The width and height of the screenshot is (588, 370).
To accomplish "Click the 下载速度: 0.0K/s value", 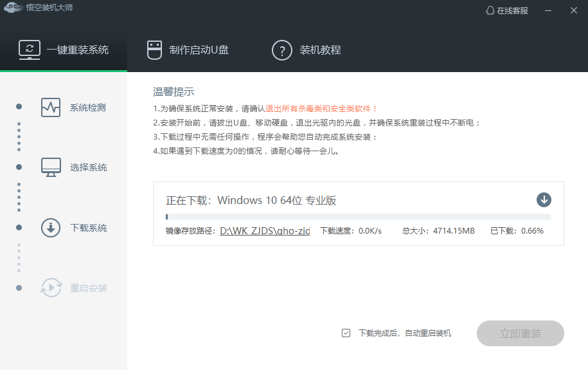I will 351,230.
